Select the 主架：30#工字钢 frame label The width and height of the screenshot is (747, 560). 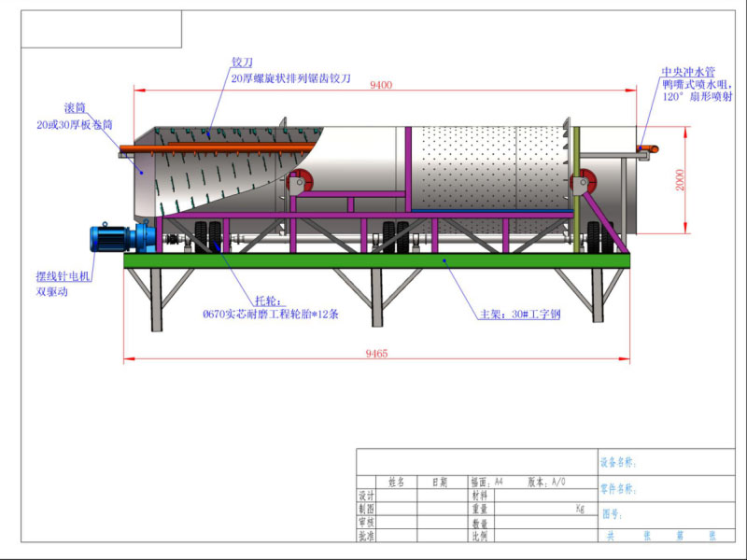tap(519, 315)
